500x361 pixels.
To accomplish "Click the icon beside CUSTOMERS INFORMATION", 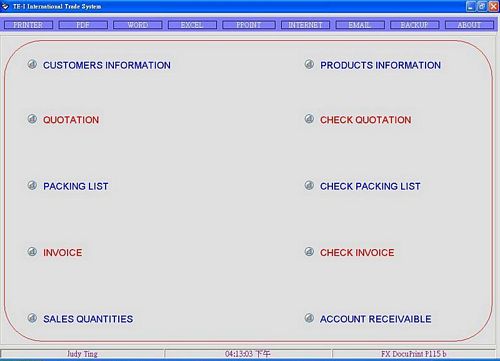I will (32, 64).
